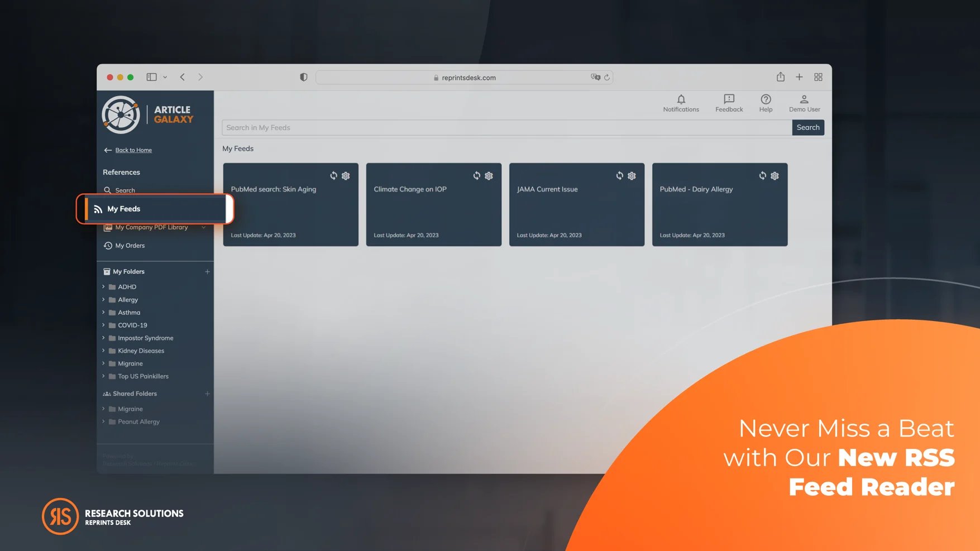Image resolution: width=980 pixels, height=551 pixels.
Task: Expand the COVID-19 folder
Action: (x=103, y=325)
